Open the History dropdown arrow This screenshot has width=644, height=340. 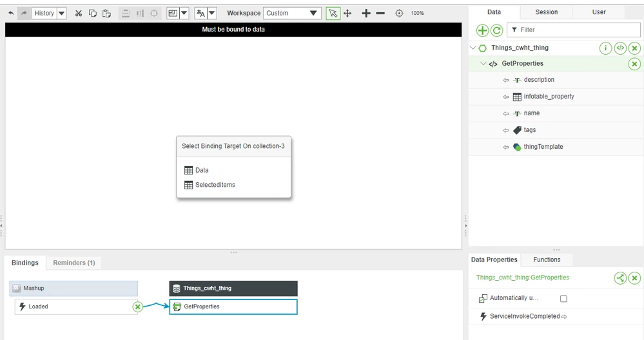(x=62, y=13)
